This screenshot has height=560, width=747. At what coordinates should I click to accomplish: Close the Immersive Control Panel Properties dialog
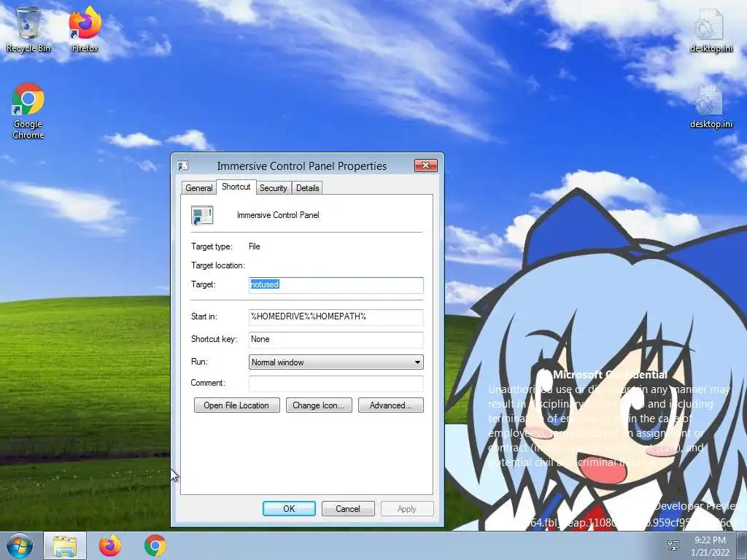click(x=426, y=166)
